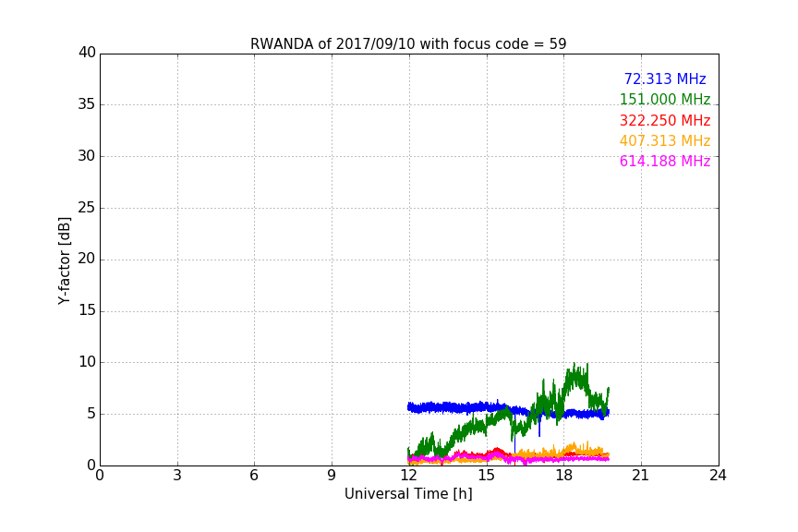Click the x-axis tick value 24
This screenshot has width=798, height=532.
(718, 476)
